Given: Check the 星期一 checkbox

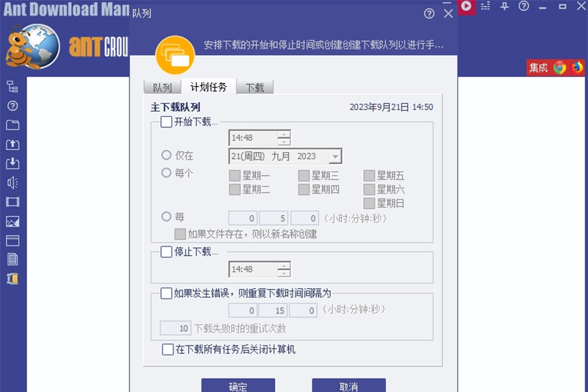Looking at the screenshot, I should pos(234,176).
